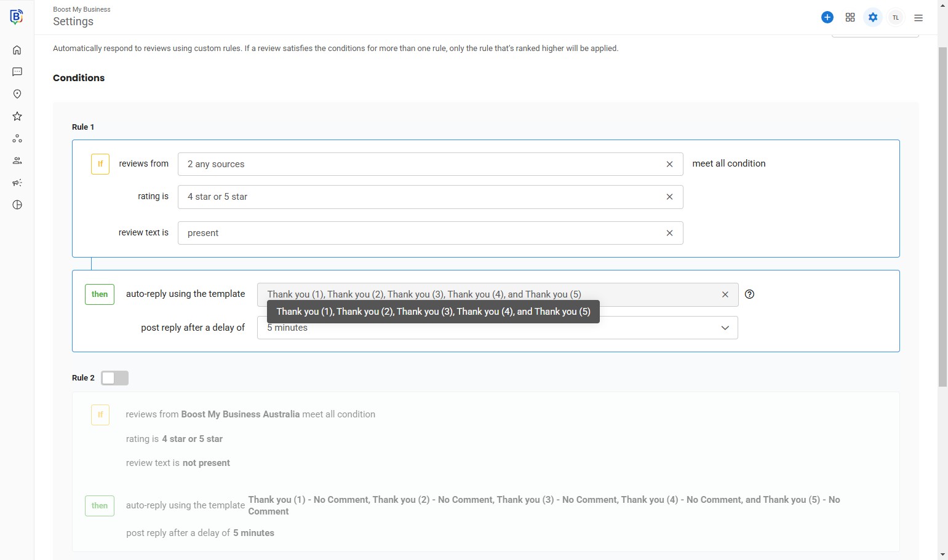Open the apps grid icon
948x560 pixels.
click(850, 17)
